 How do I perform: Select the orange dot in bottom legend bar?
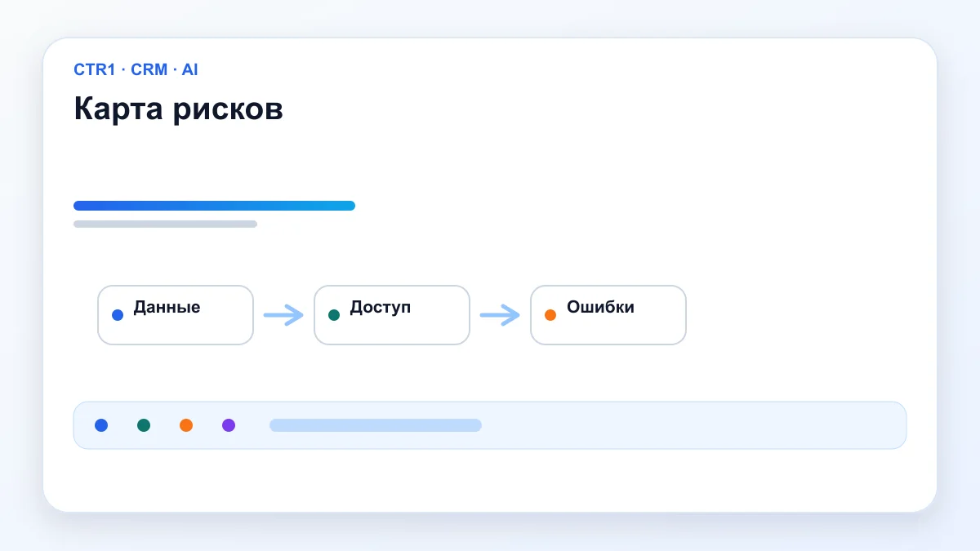(186, 425)
